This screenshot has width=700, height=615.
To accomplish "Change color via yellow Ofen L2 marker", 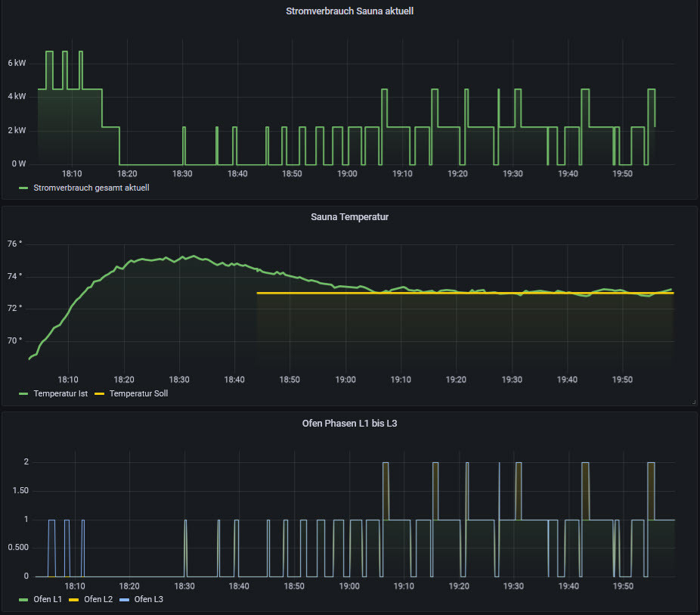I will click(74, 599).
